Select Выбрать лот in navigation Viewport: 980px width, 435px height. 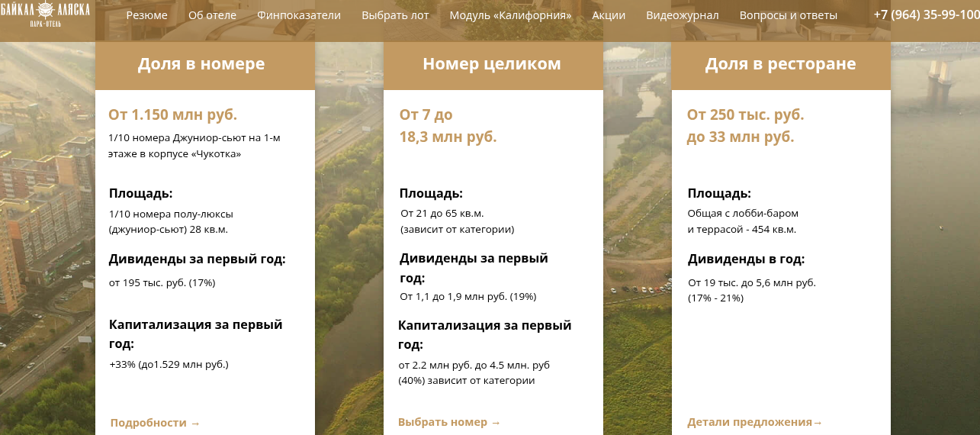(x=395, y=15)
